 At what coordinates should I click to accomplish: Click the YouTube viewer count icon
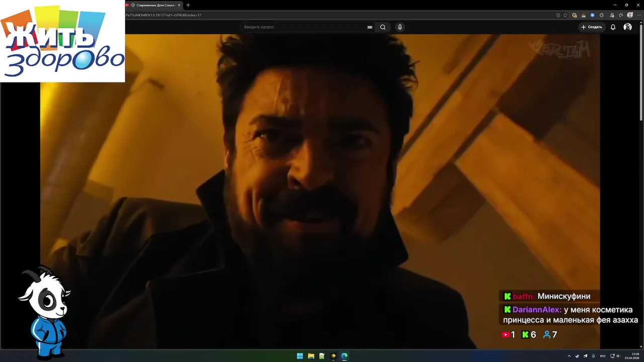pos(506,335)
